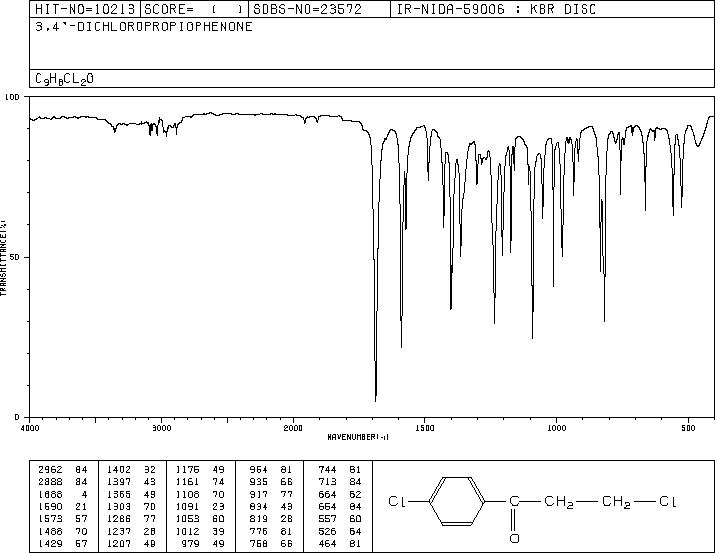Click the 917 peak table entry

tap(271, 494)
